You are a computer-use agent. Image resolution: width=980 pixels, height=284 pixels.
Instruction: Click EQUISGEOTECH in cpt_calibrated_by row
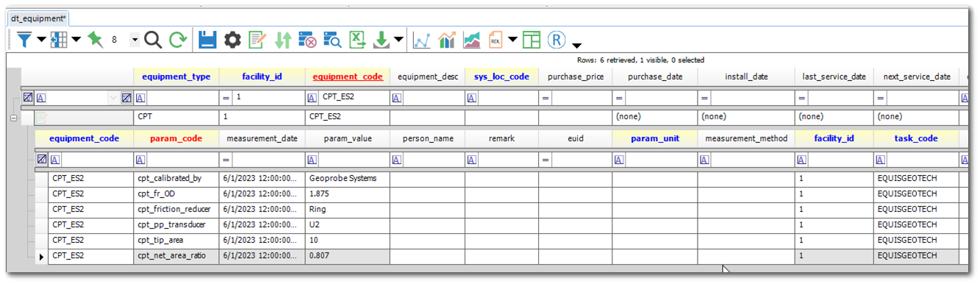[x=916, y=178]
